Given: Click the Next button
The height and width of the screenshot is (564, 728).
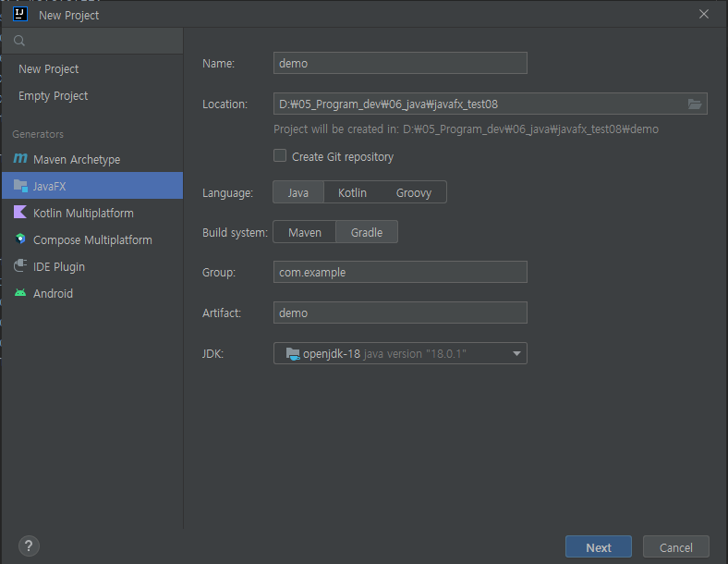Looking at the screenshot, I should pos(599,546).
